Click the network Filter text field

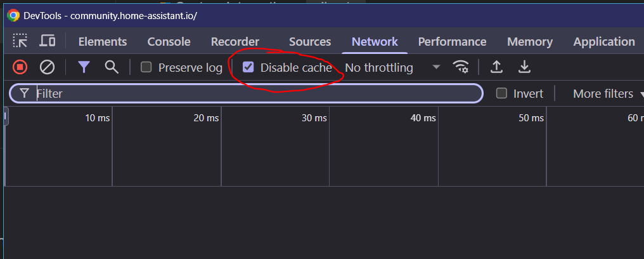[x=254, y=94]
